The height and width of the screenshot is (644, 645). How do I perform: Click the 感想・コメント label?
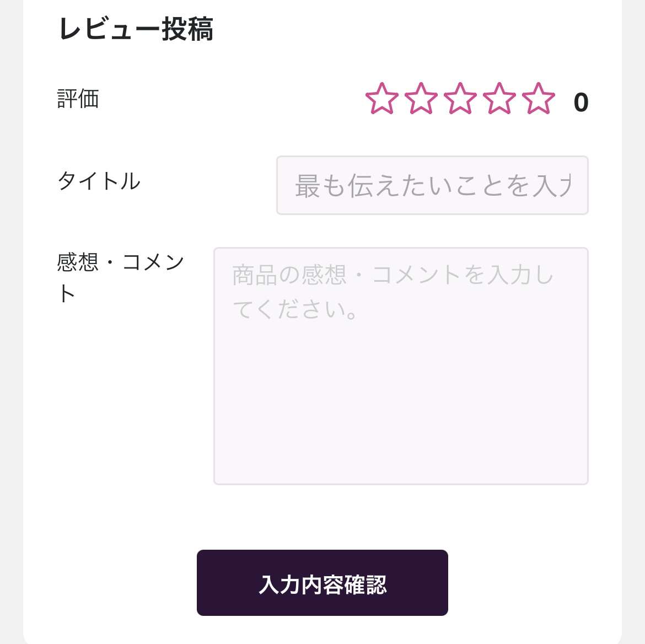(x=120, y=262)
